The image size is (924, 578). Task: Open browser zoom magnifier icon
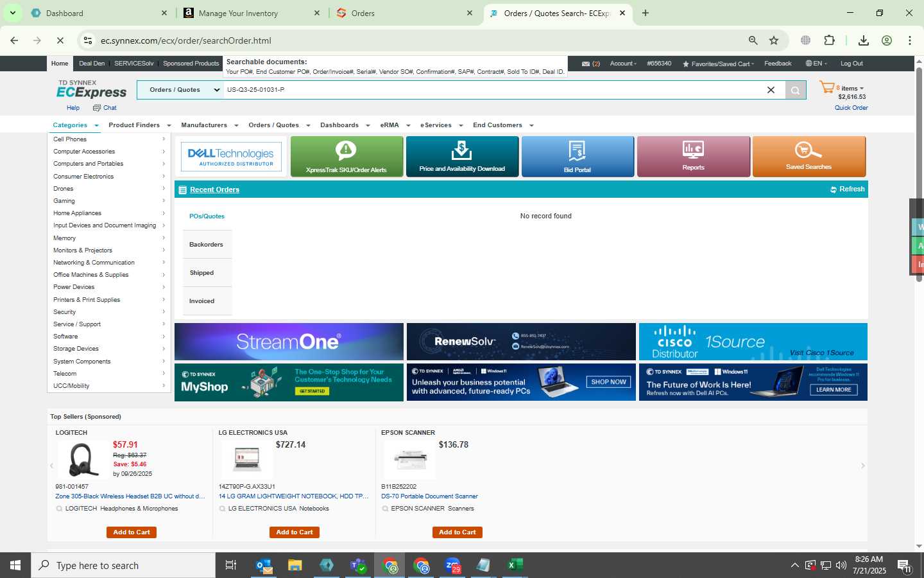point(753,40)
